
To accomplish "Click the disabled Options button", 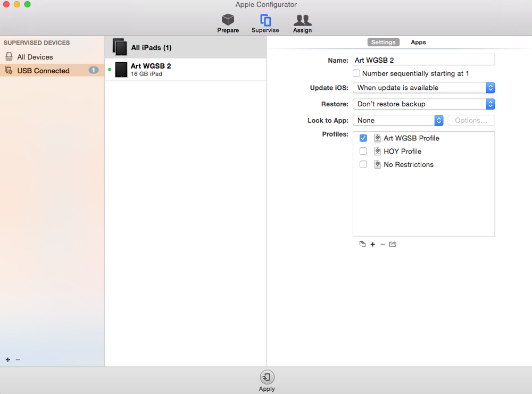I will coord(471,120).
